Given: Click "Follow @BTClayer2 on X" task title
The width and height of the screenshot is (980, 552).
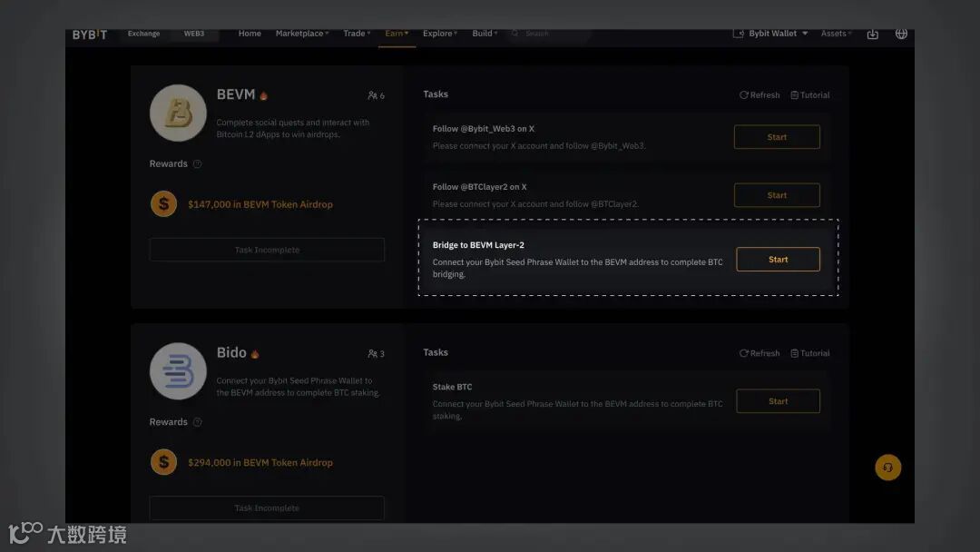Looking at the screenshot, I should [x=479, y=187].
